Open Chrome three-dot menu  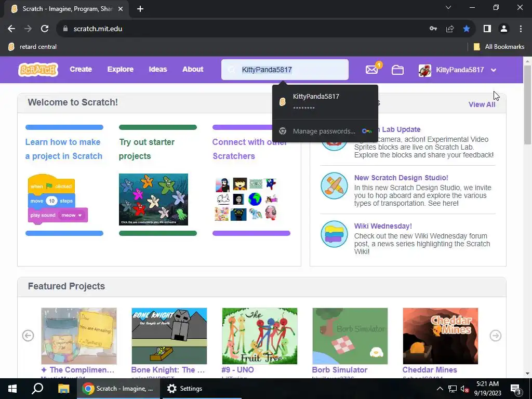click(x=521, y=29)
